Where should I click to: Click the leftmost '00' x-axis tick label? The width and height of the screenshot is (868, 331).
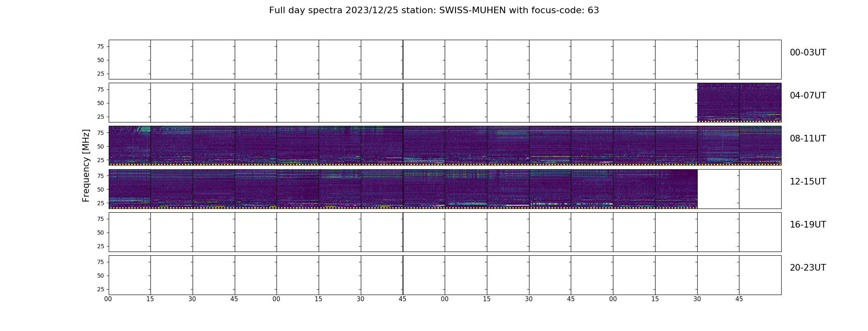(108, 299)
